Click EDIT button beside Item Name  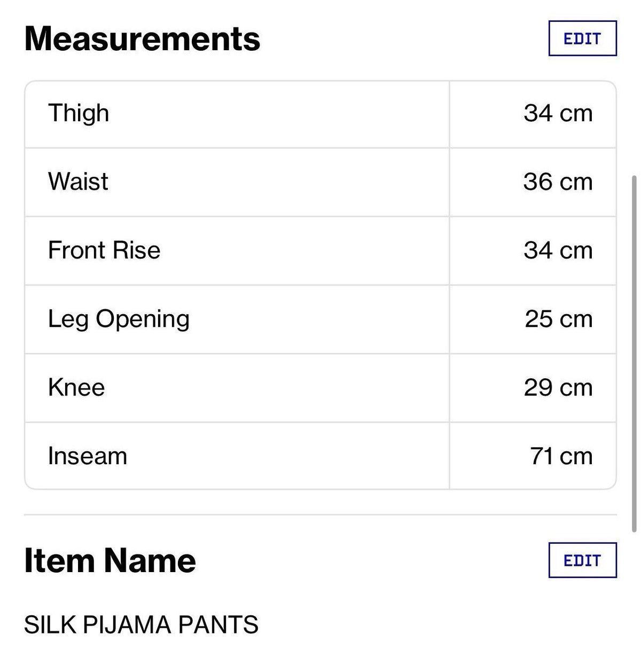click(583, 560)
